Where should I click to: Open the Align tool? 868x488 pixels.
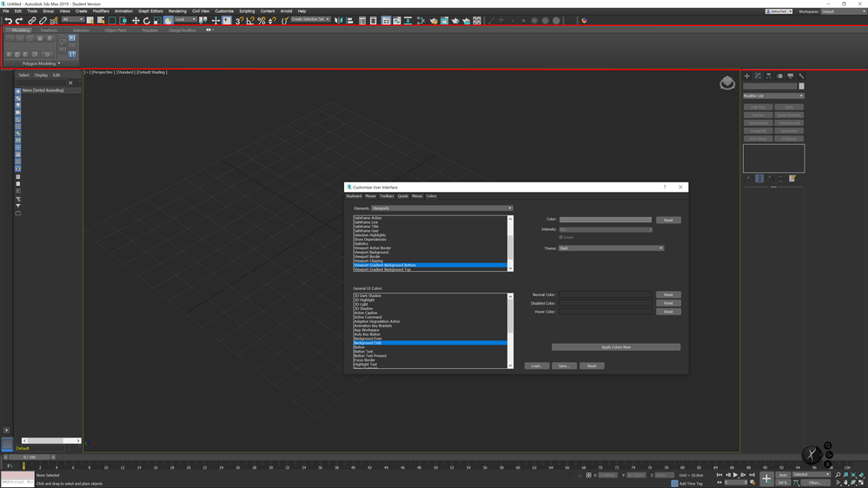pyautogui.click(x=349, y=21)
